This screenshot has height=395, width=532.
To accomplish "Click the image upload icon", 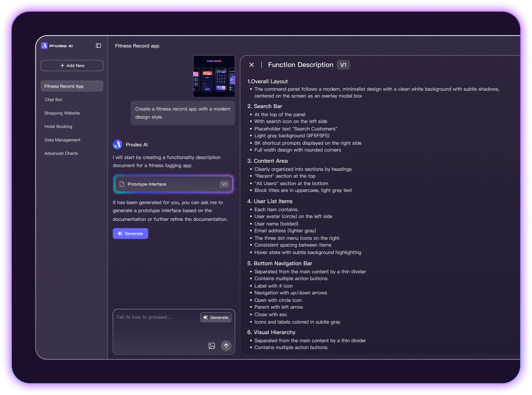I will 212,346.
